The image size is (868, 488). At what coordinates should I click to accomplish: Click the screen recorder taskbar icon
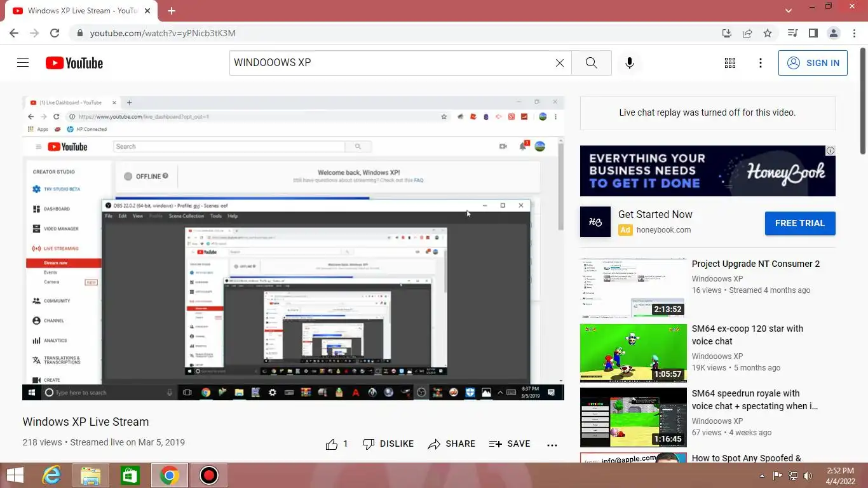point(209,475)
